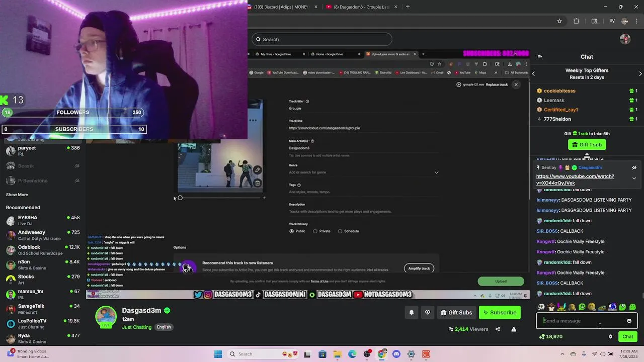Click the artwork zoom slider handle
The width and height of the screenshot is (644, 362).
(180, 198)
